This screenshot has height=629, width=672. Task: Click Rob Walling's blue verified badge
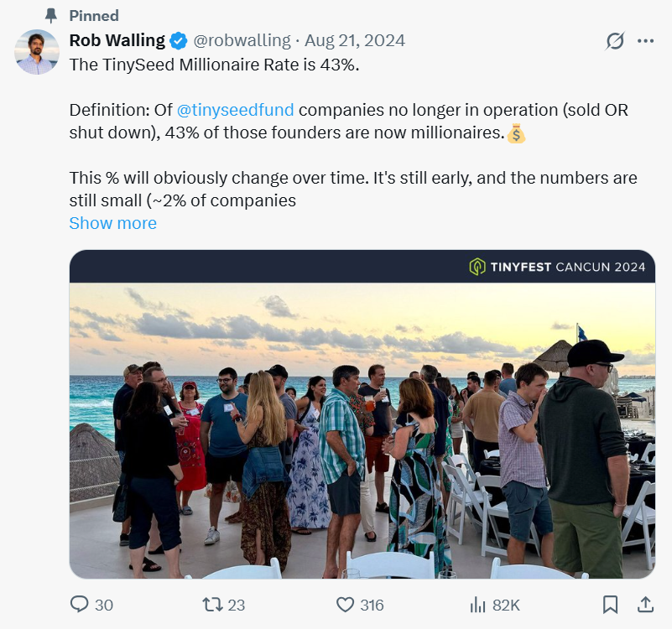tap(176, 39)
